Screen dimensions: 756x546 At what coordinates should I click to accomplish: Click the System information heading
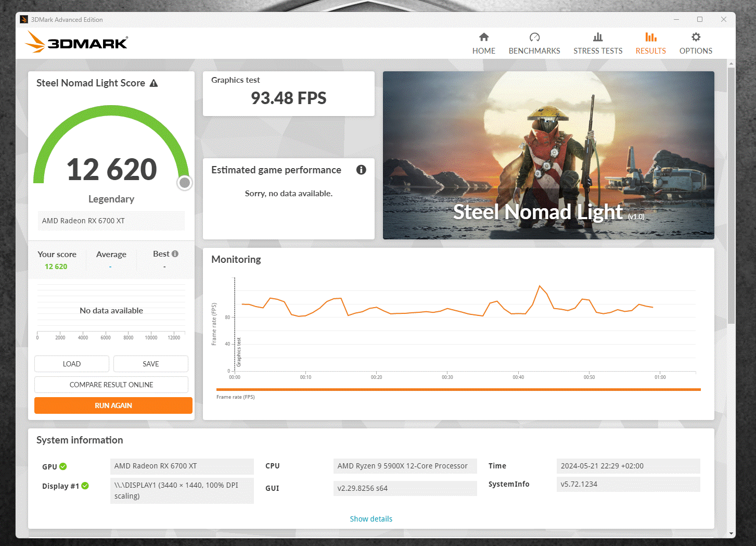(x=80, y=440)
